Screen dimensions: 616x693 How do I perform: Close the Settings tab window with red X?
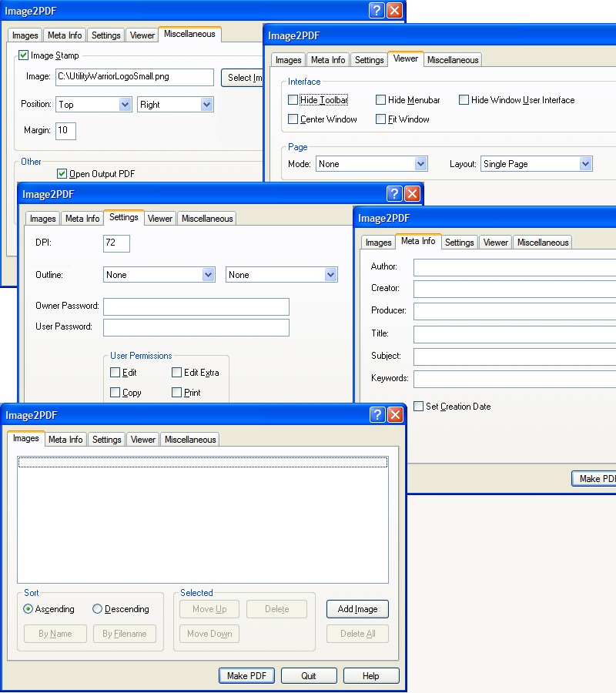point(412,193)
